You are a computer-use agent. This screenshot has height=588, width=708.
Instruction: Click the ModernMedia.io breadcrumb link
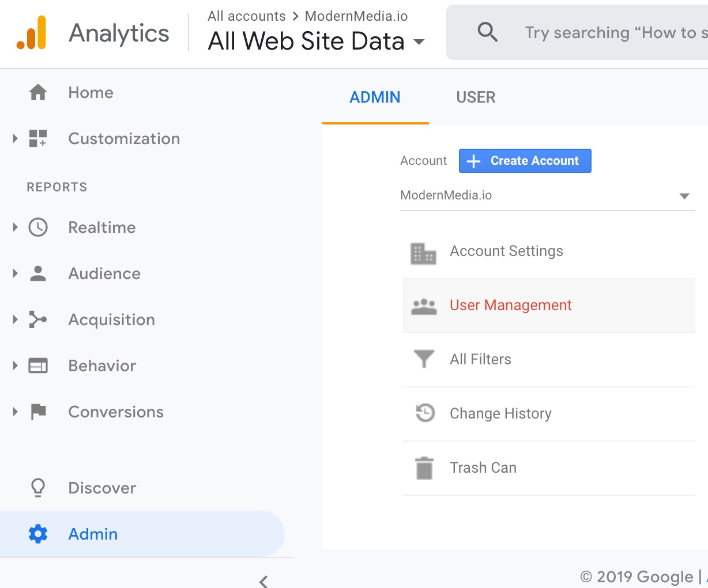(356, 16)
